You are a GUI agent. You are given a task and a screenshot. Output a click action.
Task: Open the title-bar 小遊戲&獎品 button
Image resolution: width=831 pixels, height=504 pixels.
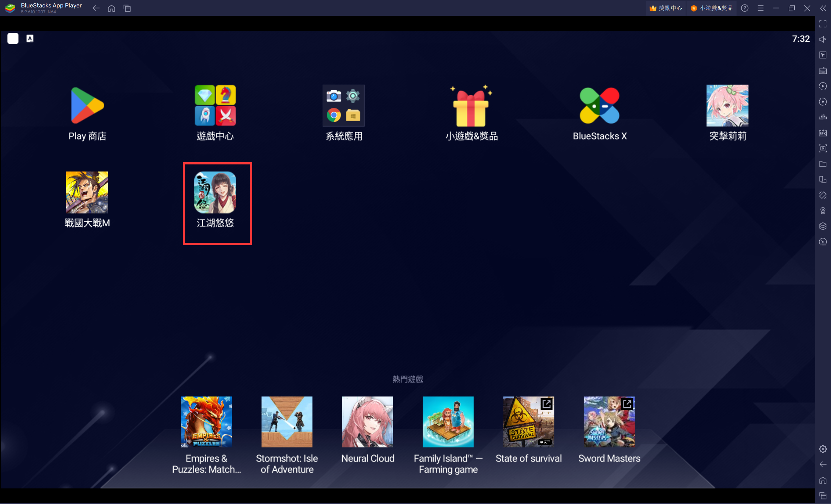711,8
